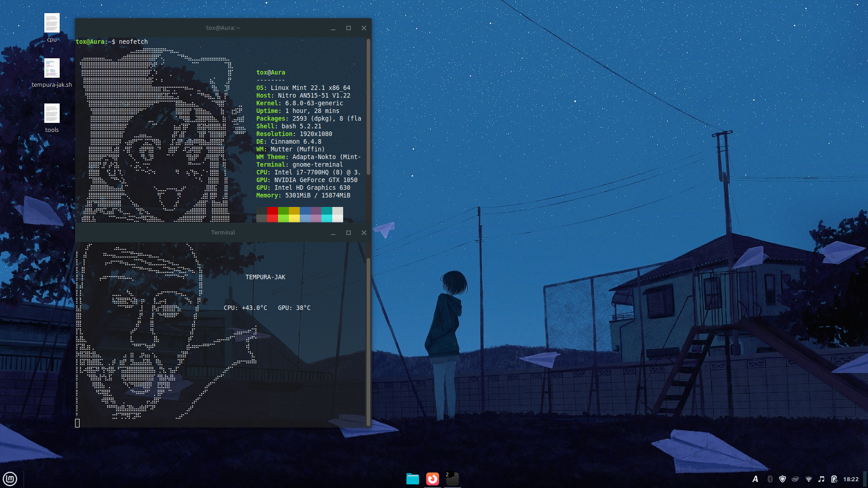The height and width of the screenshot is (488, 868).
Task: Select the tools file on the desktop
Action: pyautogui.click(x=52, y=118)
